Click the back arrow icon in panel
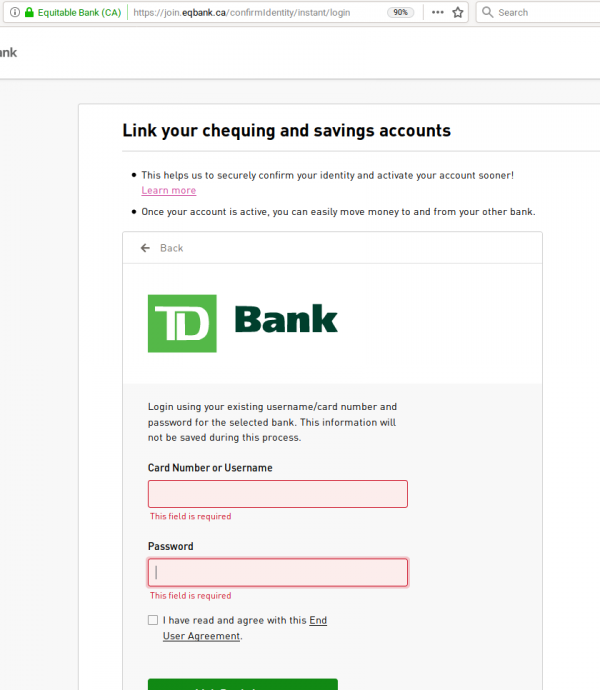This screenshot has width=600, height=690. 145,248
